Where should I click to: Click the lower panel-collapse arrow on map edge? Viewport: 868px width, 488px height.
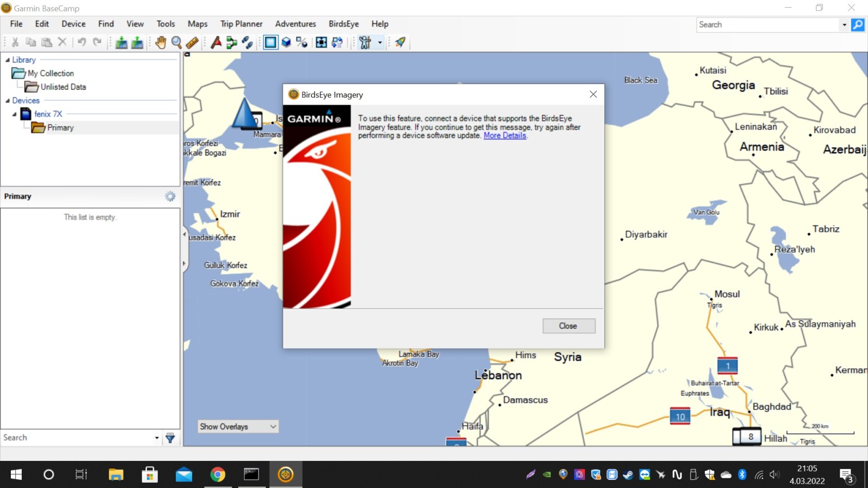(184, 264)
